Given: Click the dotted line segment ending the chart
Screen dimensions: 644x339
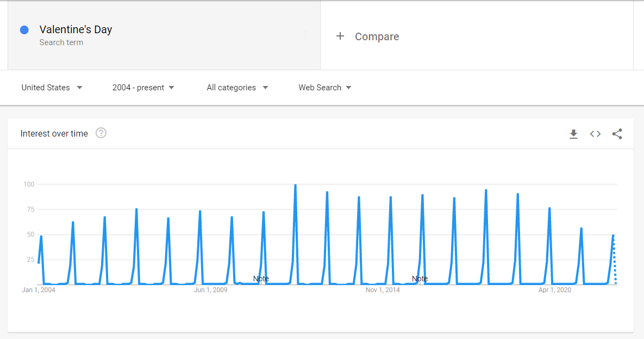Looking at the screenshot, I should [615, 261].
